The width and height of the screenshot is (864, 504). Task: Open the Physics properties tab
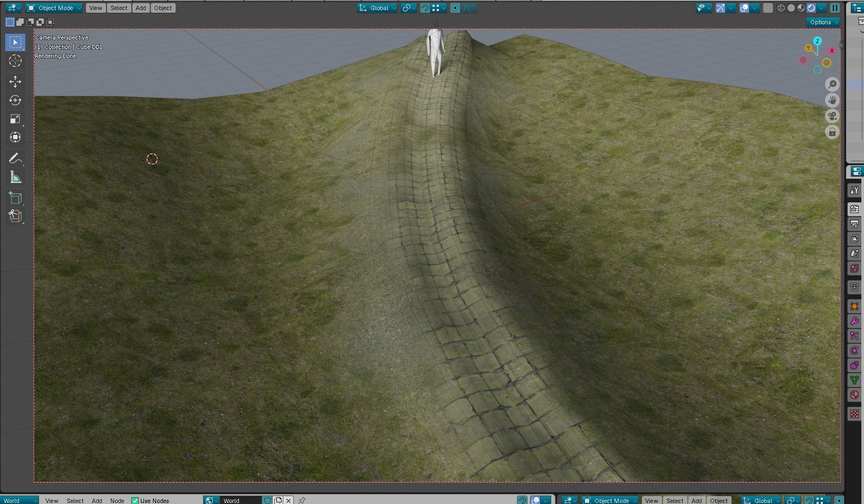(855, 351)
